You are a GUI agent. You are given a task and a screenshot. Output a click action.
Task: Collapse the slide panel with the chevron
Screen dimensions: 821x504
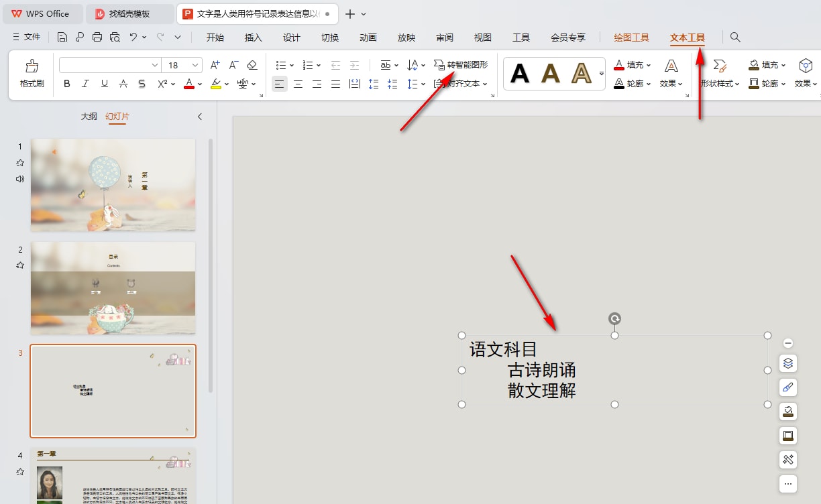[x=199, y=117]
